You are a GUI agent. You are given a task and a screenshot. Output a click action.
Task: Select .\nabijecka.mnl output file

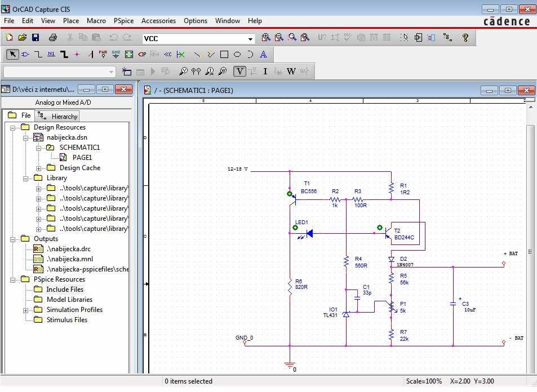tap(69, 259)
